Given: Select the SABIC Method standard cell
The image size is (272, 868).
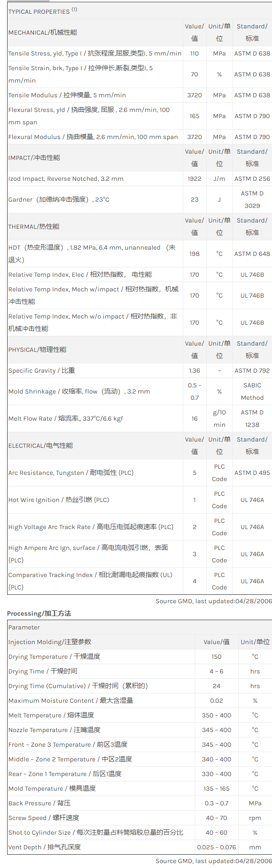Looking at the screenshot, I should tap(252, 391).
